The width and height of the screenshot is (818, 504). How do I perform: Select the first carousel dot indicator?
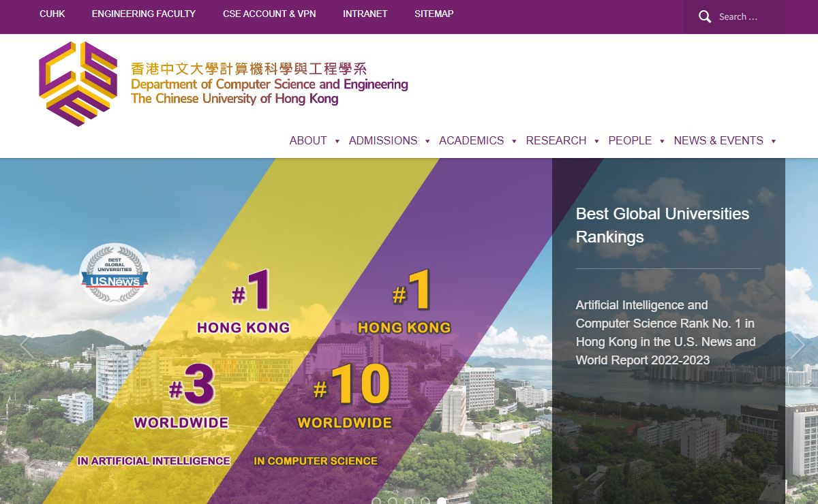376,501
